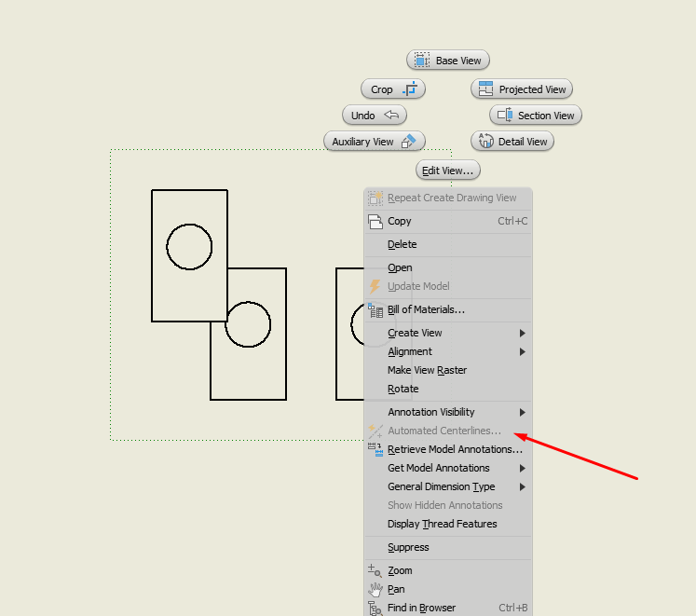Screen dimensions: 696x616
Task: Click the Crop tool icon
Action: click(x=410, y=89)
